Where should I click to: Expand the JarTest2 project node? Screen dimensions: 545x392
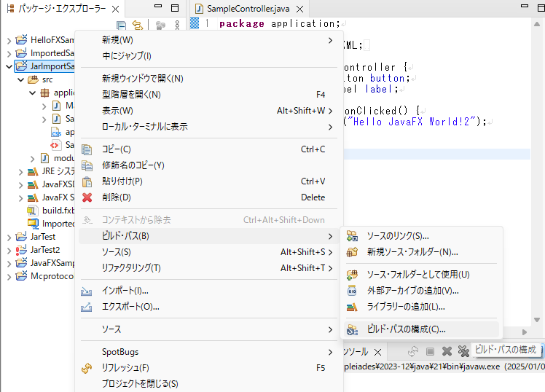click(x=9, y=251)
